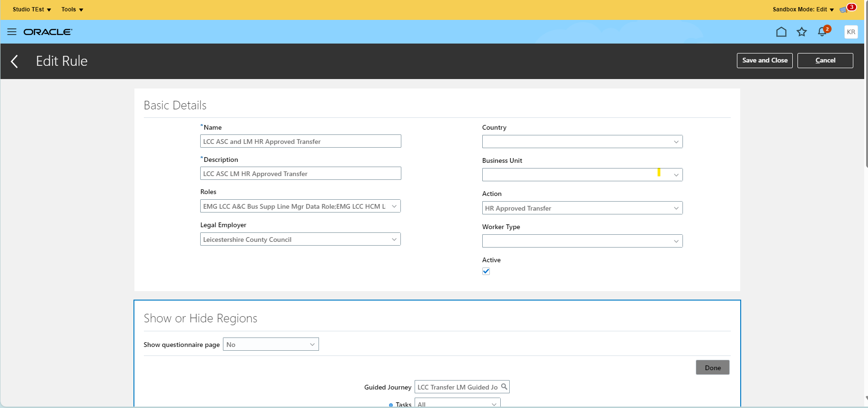Click the Done button
This screenshot has height=408, width=868.
pos(713,367)
